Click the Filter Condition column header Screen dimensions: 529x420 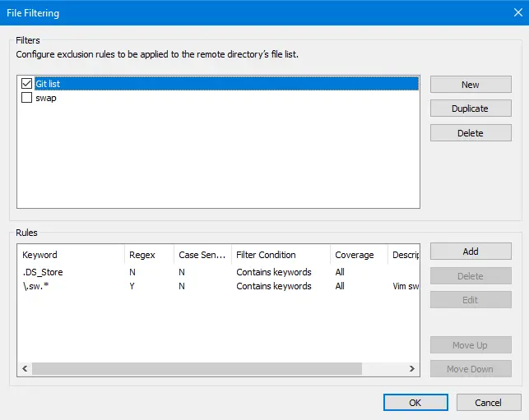pos(280,255)
